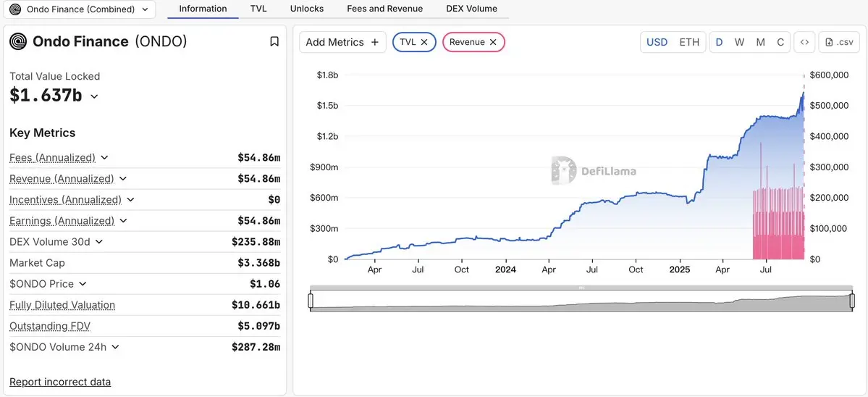Image resolution: width=868 pixels, height=397 pixels.
Task: Open the Fees and Revenue tab
Action: click(384, 9)
